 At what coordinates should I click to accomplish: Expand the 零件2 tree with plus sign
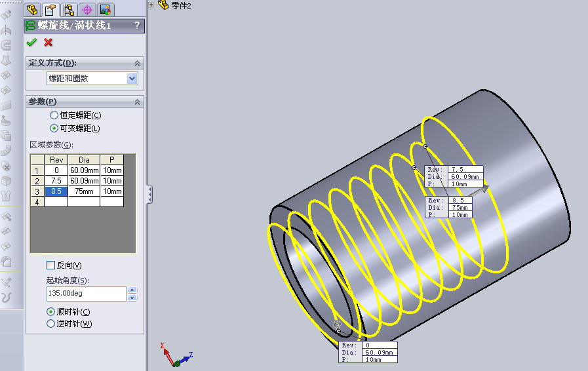151,5
